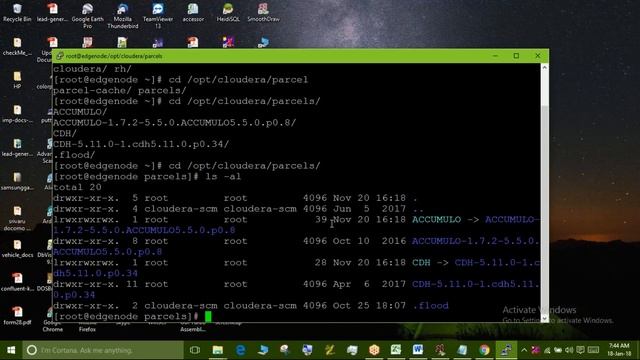Launch the HeidiSQL desktop shortcut

tap(228, 12)
